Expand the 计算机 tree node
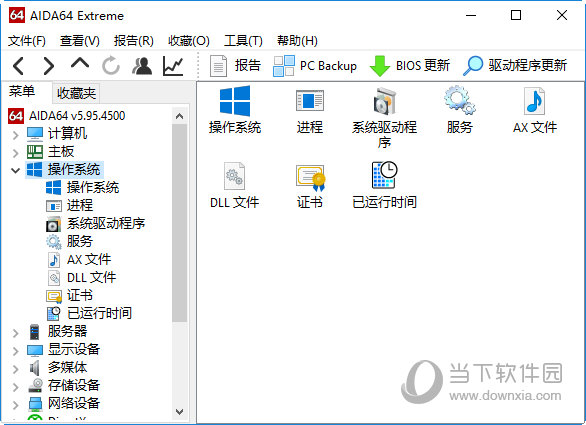 pyautogui.click(x=15, y=135)
